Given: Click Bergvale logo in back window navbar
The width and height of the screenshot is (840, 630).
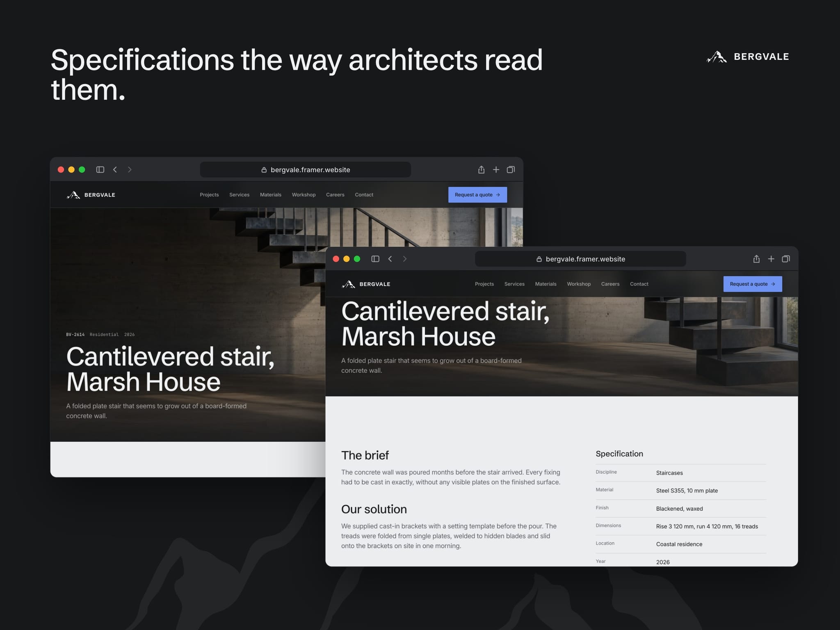Looking at the screenshot, I should click(x=91, y=195).
